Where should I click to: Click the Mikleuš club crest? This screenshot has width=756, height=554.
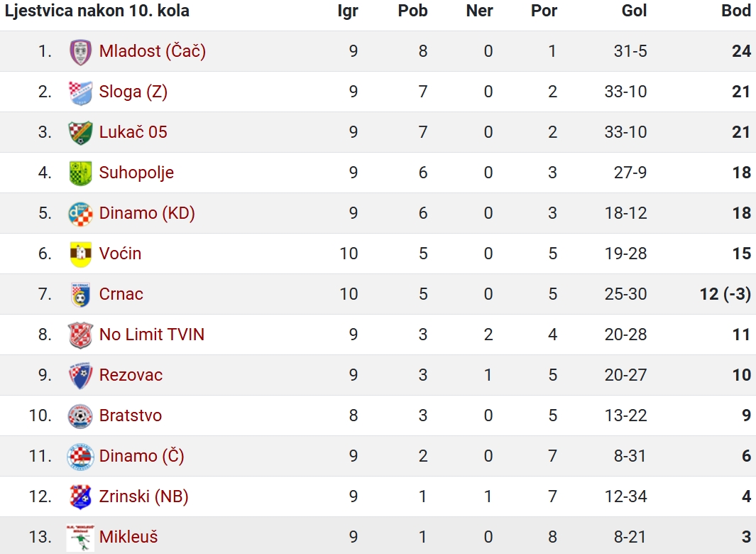click(80, 538)
